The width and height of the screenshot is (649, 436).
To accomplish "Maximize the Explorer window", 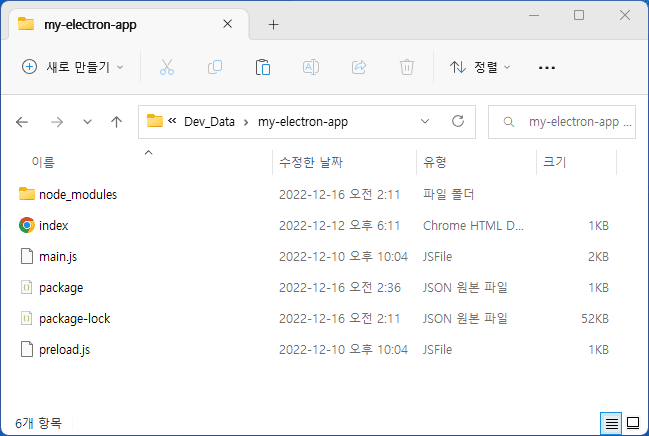I will coord(579,15).
